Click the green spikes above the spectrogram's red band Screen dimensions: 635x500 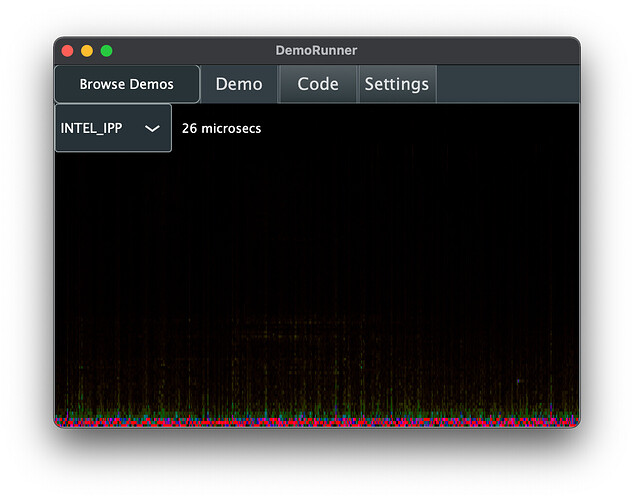[x=317, y=409]
